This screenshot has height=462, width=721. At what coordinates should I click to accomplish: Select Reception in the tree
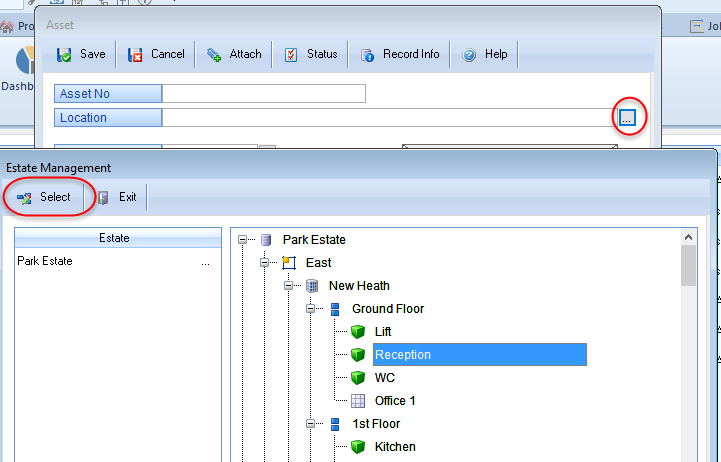point(480,354)
